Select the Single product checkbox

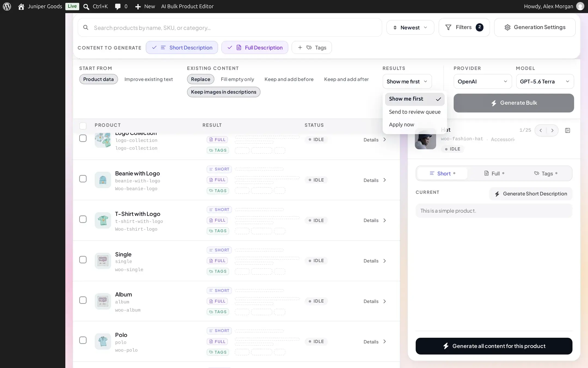click(x=83, y=260)
